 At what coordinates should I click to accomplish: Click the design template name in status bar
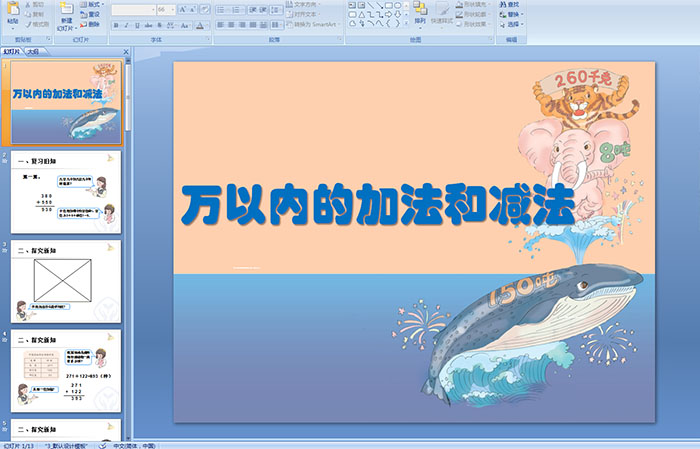click(x=66, y=445)
